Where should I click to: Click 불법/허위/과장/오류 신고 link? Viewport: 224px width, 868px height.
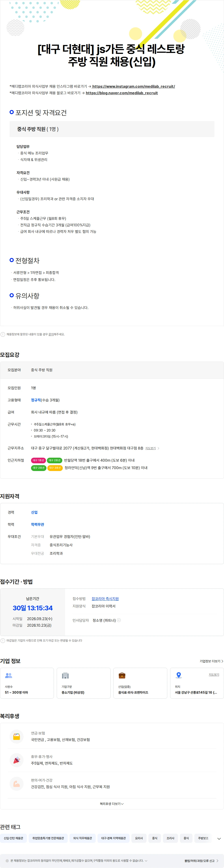click(x=201, y=861)
